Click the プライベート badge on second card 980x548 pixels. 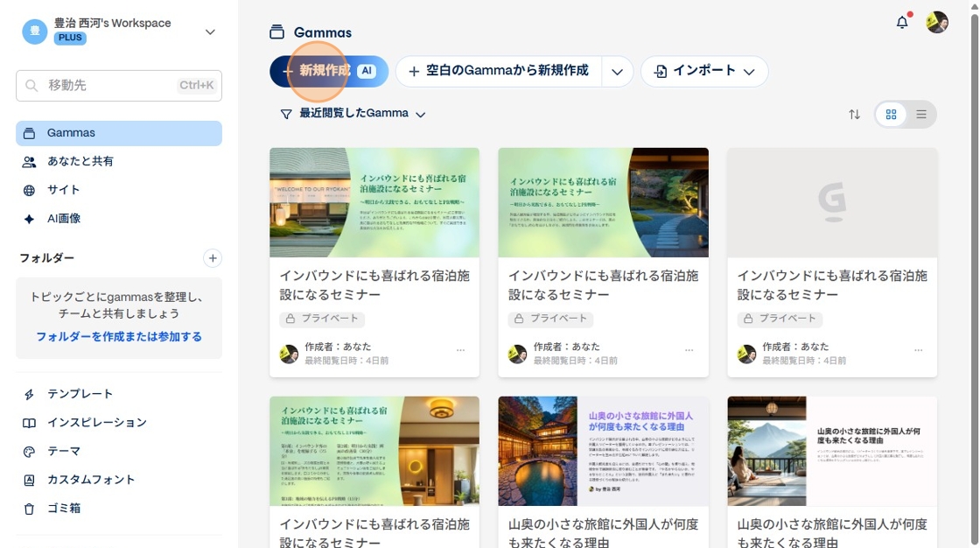pos(550,319)
